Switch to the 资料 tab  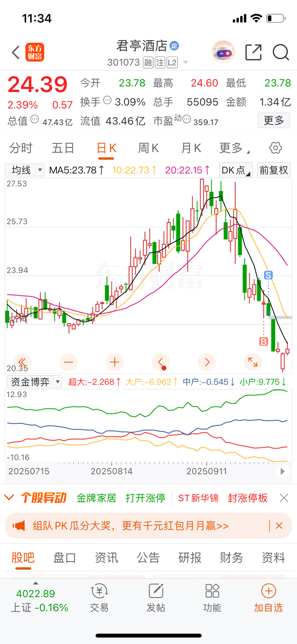[x=273, y=558]
